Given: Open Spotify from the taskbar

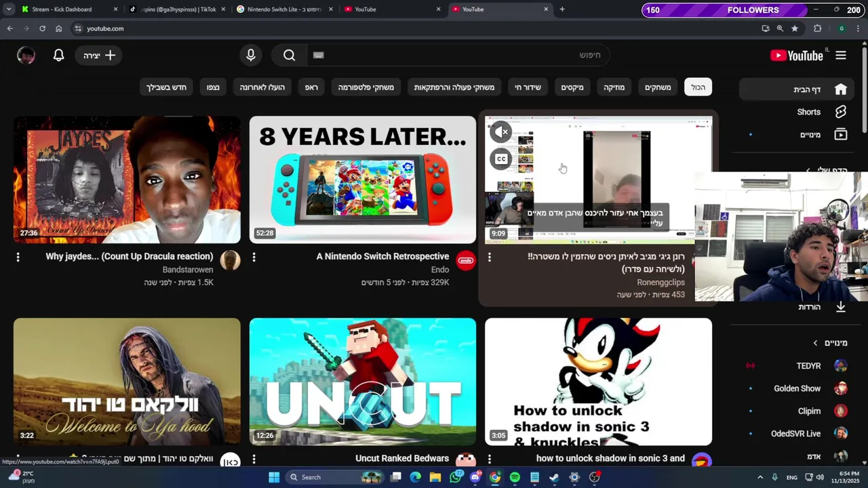Looking at the screenshot, I should click(515, 477).
